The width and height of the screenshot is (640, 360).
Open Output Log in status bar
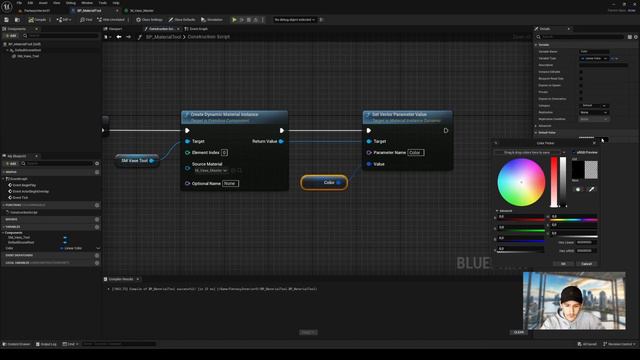pyautogui.click(x=46, y=344)
